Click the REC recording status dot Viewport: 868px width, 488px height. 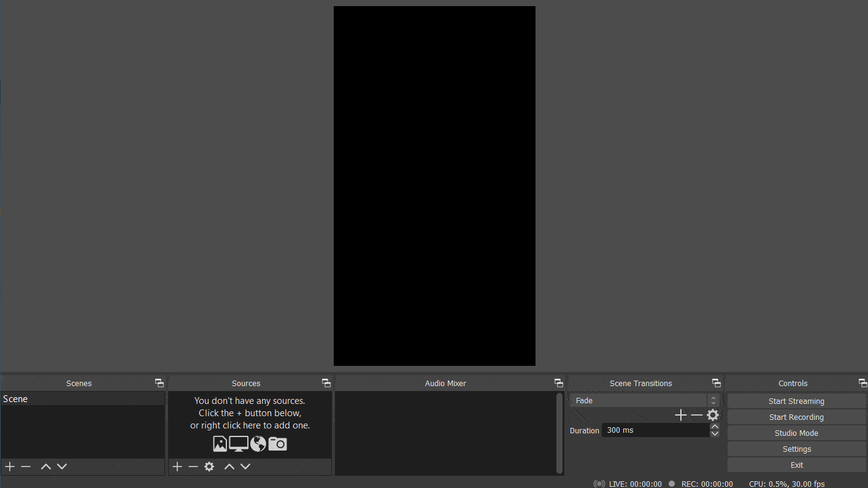[672, 484]
